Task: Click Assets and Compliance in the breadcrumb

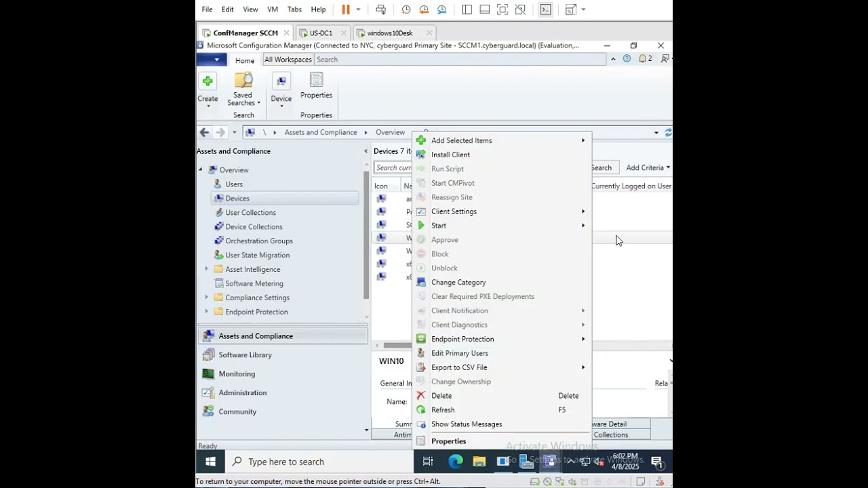Action: [321, 132]
